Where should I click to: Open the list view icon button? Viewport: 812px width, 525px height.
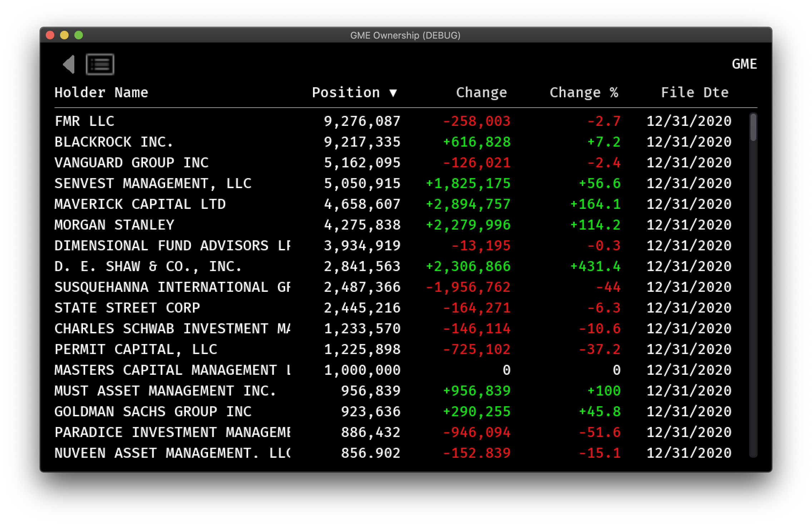[x=100, y=64]
